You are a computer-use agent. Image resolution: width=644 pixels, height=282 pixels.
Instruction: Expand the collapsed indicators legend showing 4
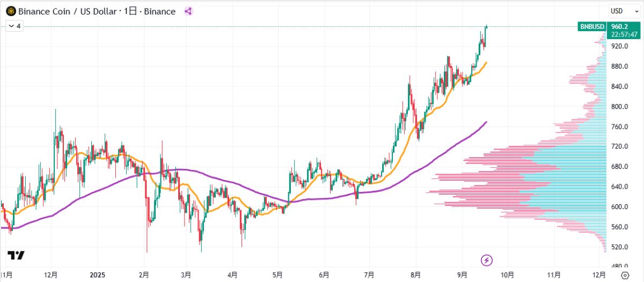14,26
